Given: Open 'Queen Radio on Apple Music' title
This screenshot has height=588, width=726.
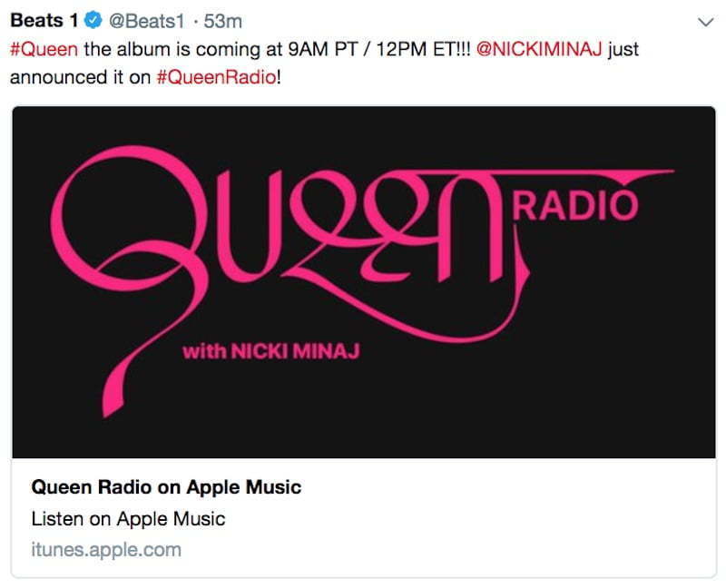Looking at the screenshot, I should [x=166, y=487].
